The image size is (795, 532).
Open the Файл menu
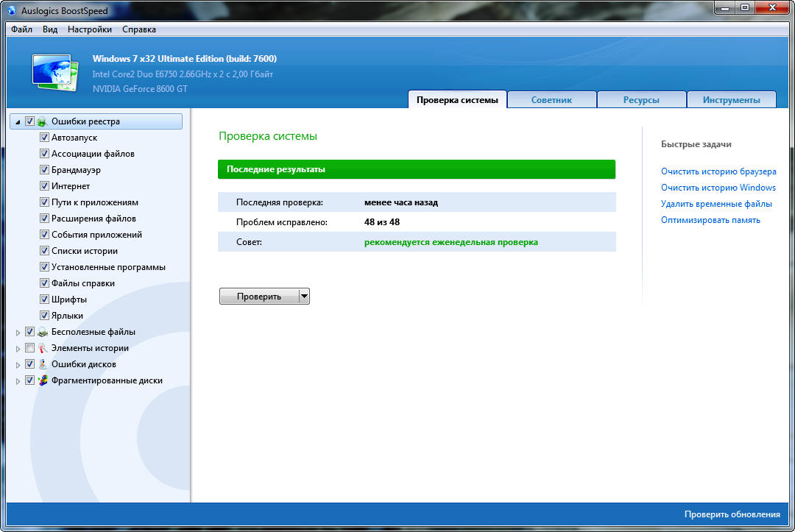22,29
